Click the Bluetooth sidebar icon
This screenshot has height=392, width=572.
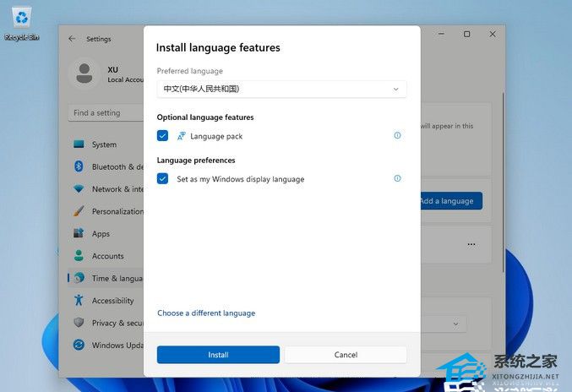click(x=79, y=167)
